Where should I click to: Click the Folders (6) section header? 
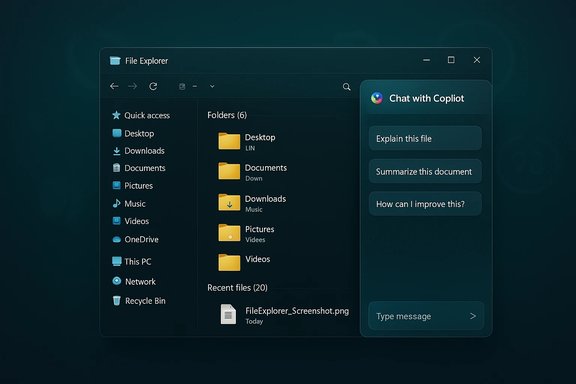(227, 115)
